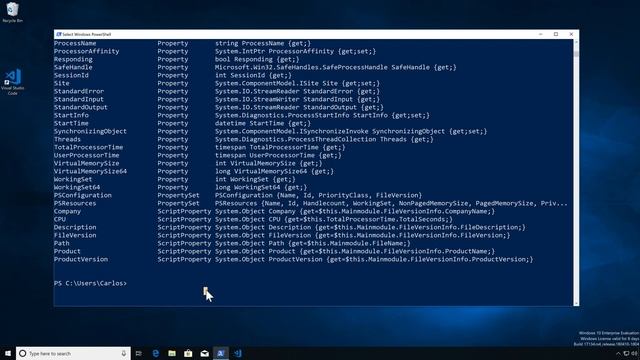The image size is (640, 360).
Task: Click 'SessionId' in the name column
Action: pyautogui.click(x=71, y=76)
